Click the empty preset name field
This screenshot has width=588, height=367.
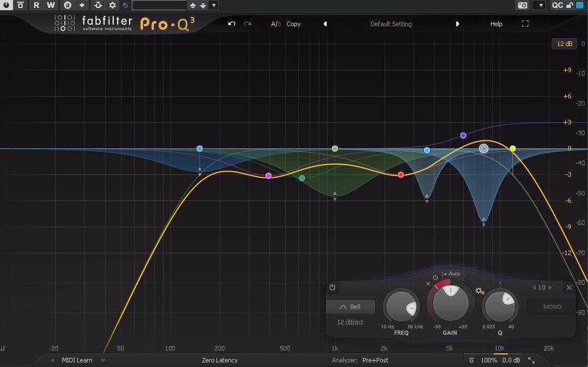(x=160, y=5)
